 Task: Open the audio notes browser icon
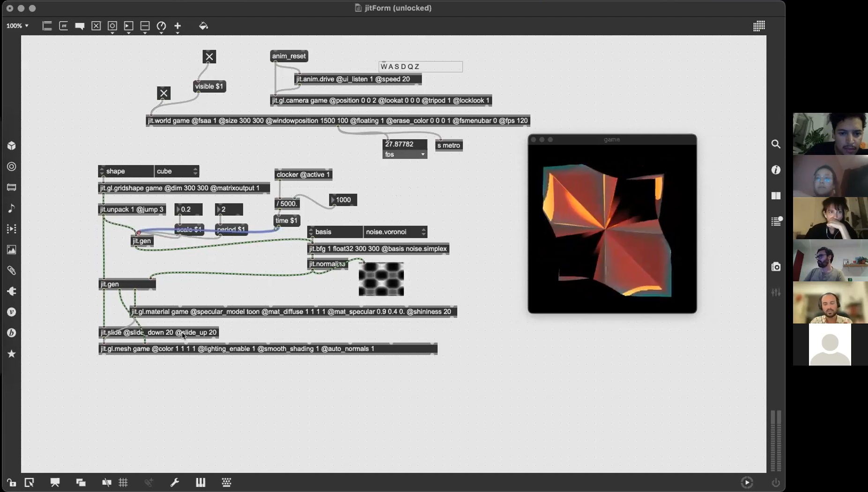click(x=12, y=208)
